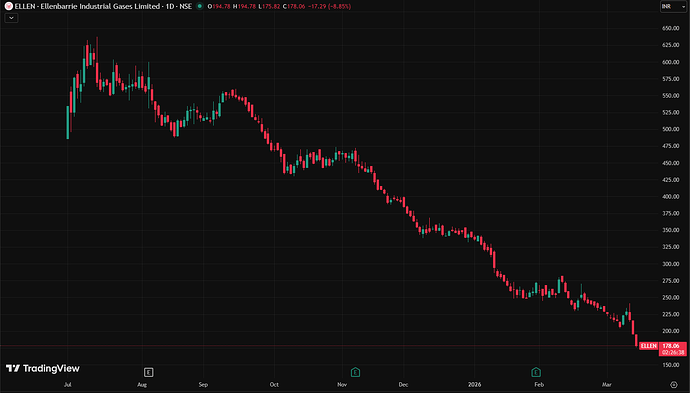Click the 350.00 price axis label
The width and height of the screenshot is (690, 393).
[x=671, y=230]
